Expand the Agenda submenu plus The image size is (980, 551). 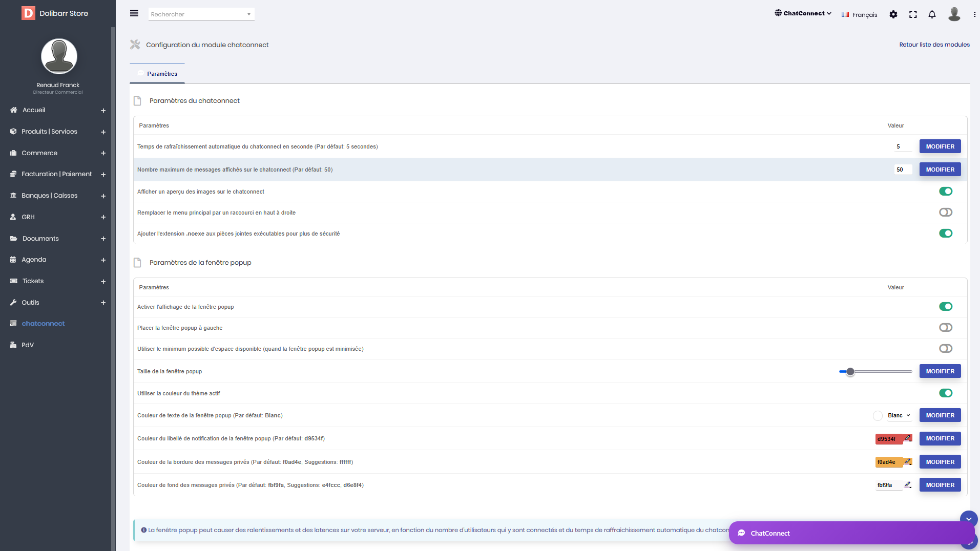[x=103, y=260]
